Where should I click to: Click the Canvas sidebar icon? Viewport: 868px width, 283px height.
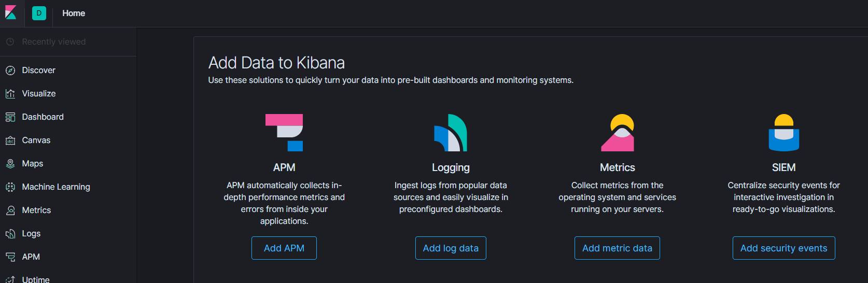(x=10, y=140)
